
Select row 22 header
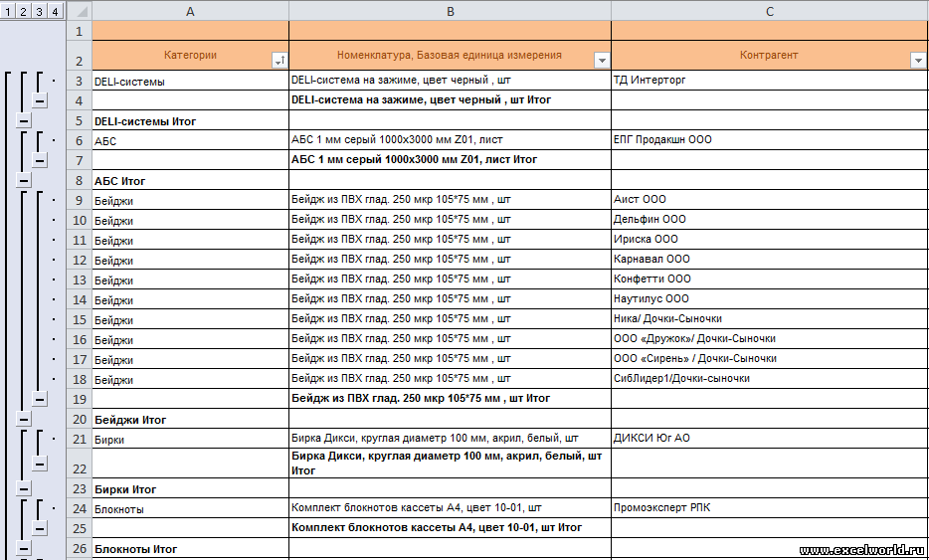click(80, 464)
